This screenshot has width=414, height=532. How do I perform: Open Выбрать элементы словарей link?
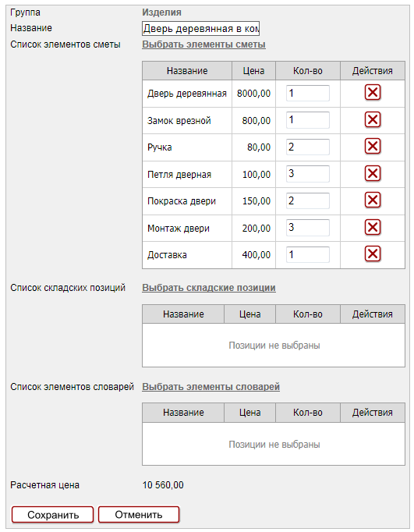211,387
